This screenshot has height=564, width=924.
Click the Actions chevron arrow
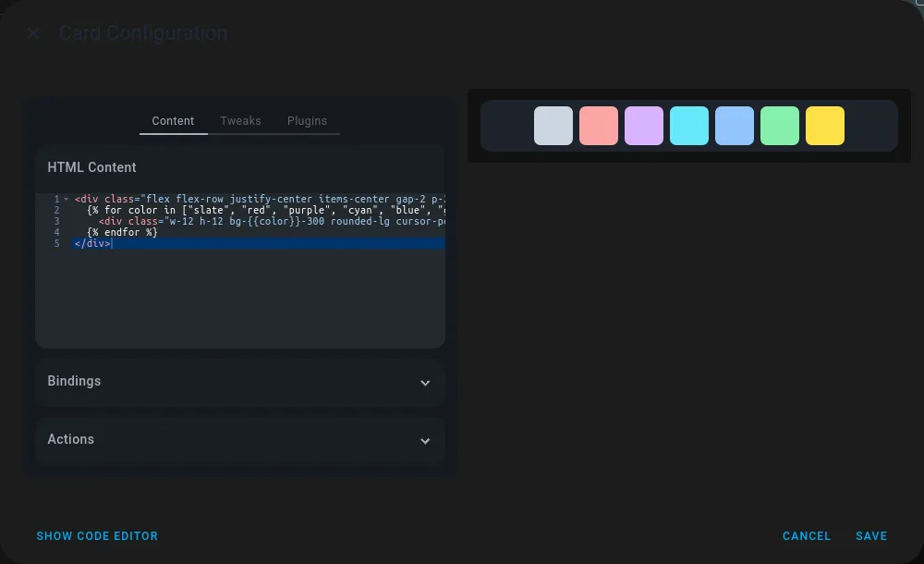[x=425, y=441]
